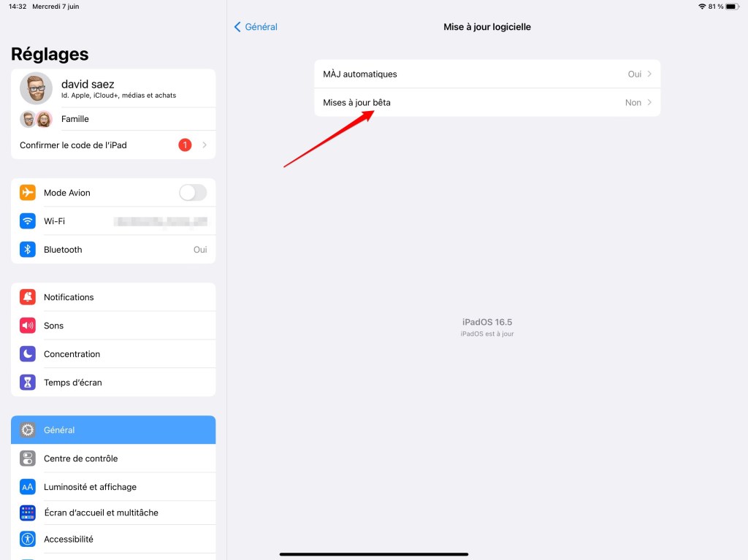Open Confirmer le code de l'iPad chevron
The width and height of the screenshot is (748, 560).
(x=205, y=145)
